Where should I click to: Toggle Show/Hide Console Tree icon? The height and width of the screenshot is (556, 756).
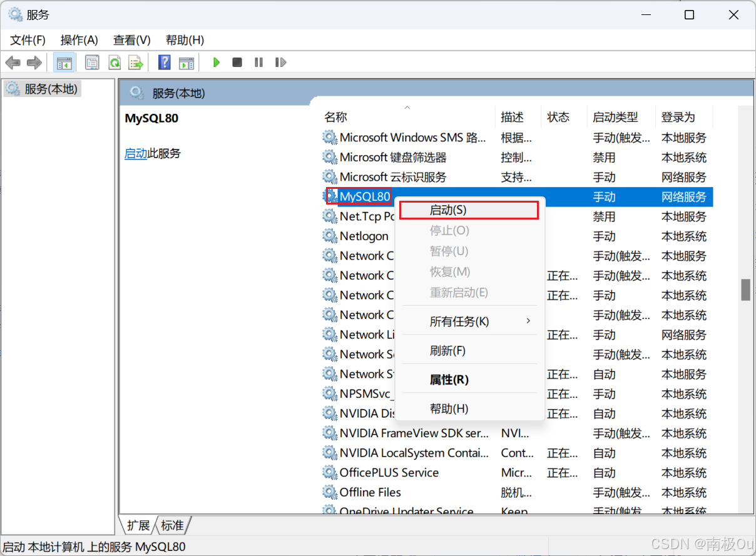(x=64, y=63)
